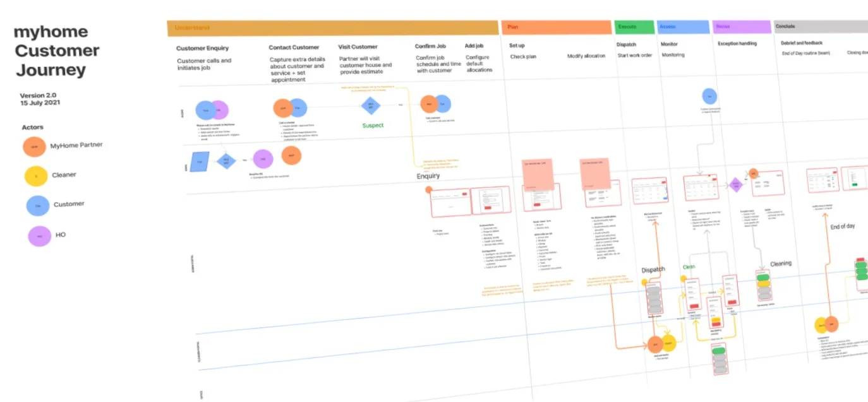Open the wireframe thumbnail in the Dispatch column
This screenshot has width=868, height=402.
(650, 191)
